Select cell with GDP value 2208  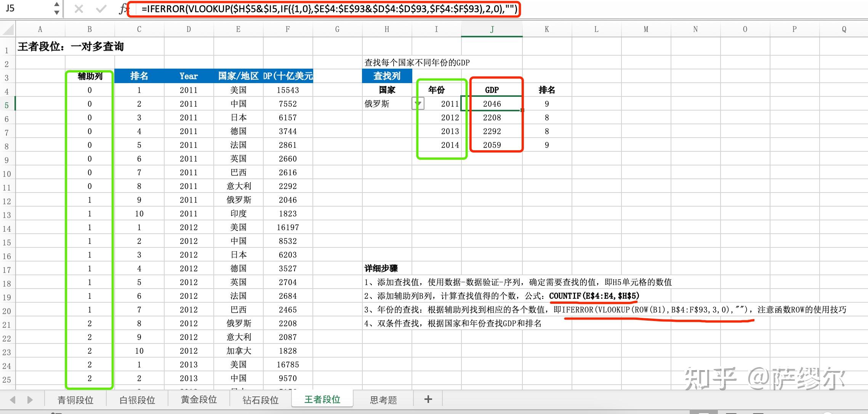pos(492,117)
